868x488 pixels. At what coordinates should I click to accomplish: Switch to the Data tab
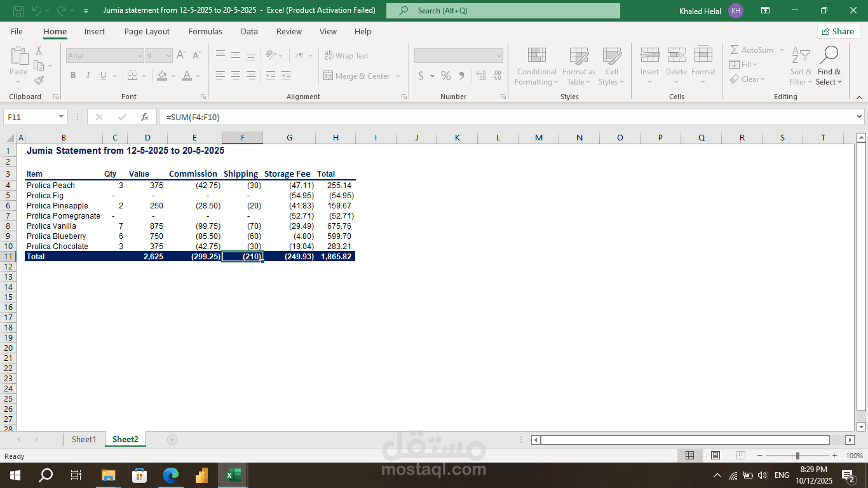(249, 31)
